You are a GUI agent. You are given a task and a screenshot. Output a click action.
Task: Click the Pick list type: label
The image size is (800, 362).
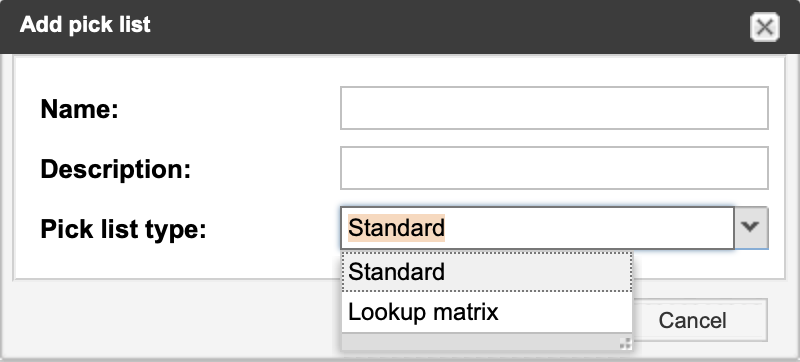[123, 229]
